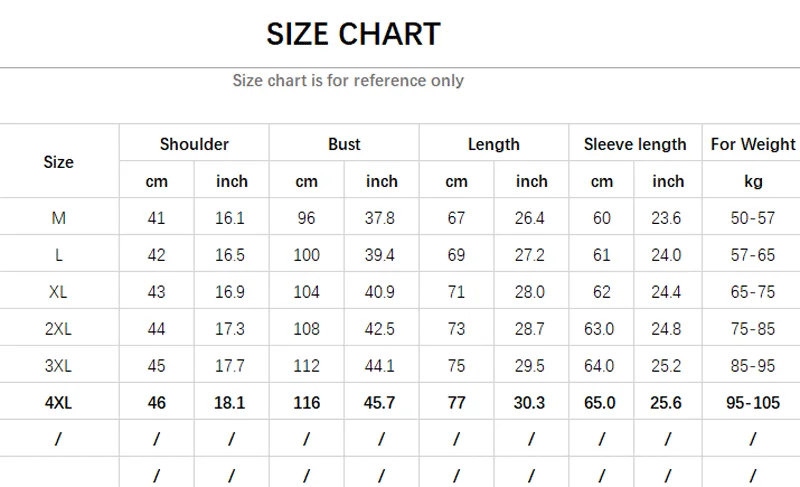This screenshot has width=800, height=487.
Task: Select the Bust column header
Action: click(344, 144)
